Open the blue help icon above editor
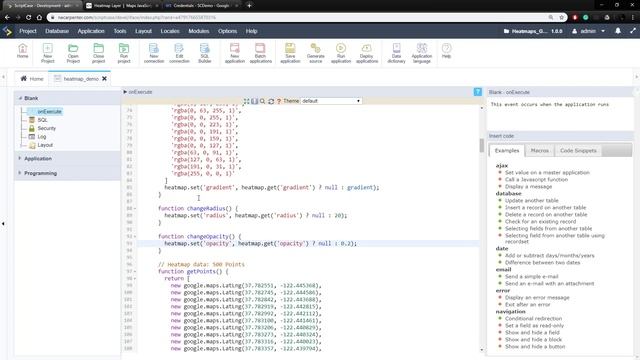 [x=478, y=92]
